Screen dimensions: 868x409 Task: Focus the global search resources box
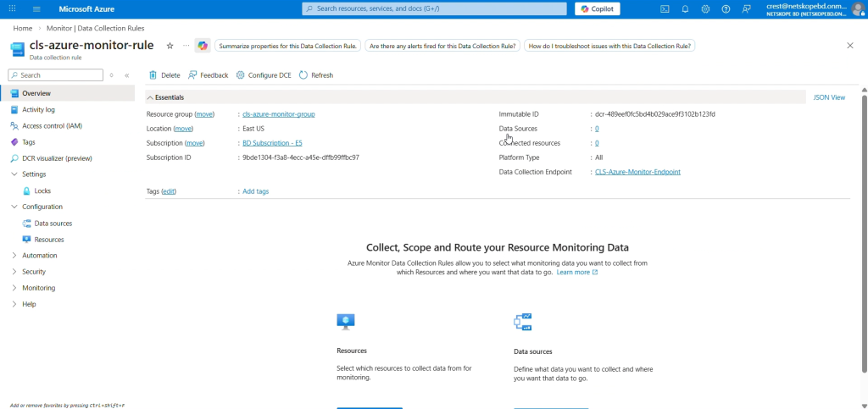point(435,8)
